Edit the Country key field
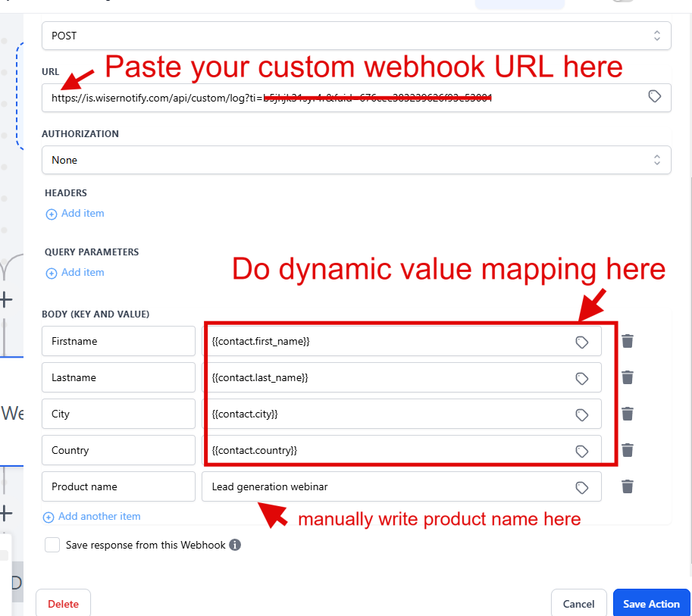Viewport: 692px width, 616px height. [118, 450]
